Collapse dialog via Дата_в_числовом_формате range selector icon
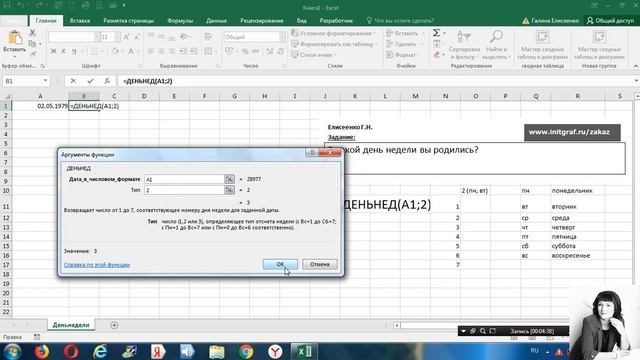 [229, 179]
